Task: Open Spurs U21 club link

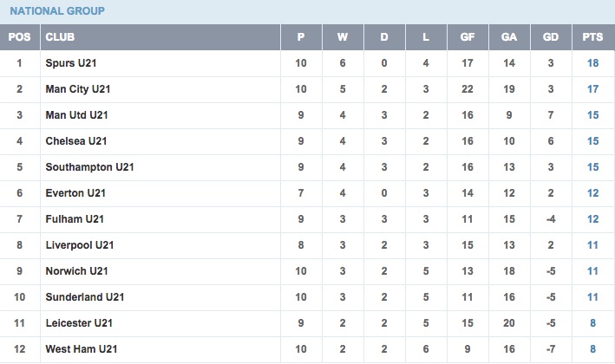Action: [x=70, y=63]
